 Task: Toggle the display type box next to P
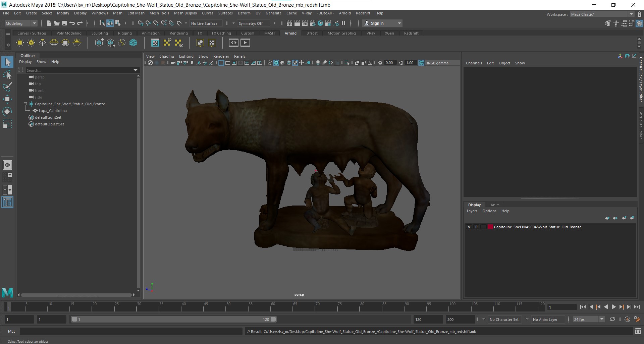pos(483,227)
